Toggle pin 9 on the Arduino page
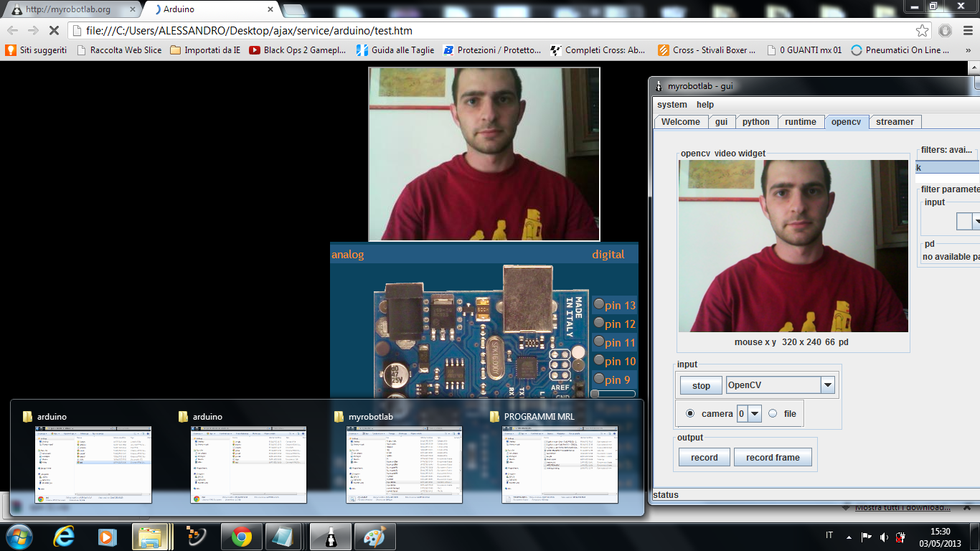 [x=599, y=379]
